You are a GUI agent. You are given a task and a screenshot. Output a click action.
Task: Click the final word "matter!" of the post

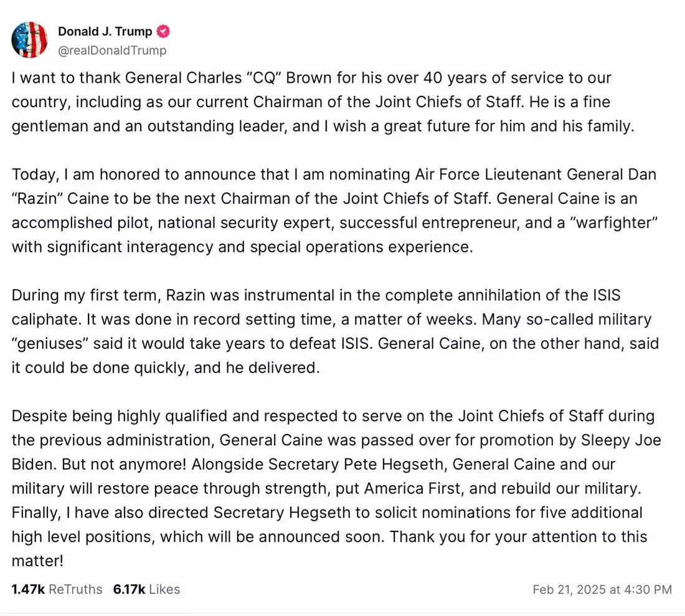pyautogui.click(x=37, y=561)
